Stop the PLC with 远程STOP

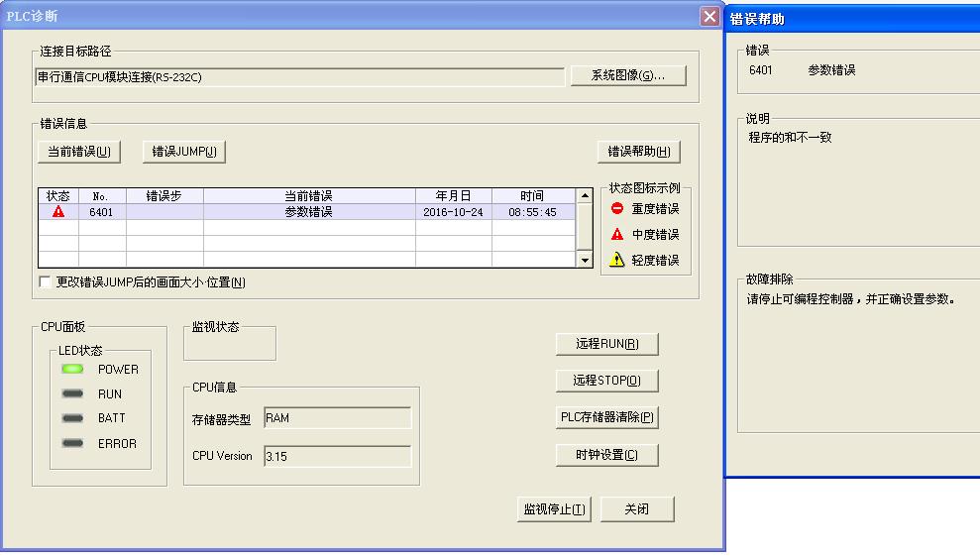607,381
